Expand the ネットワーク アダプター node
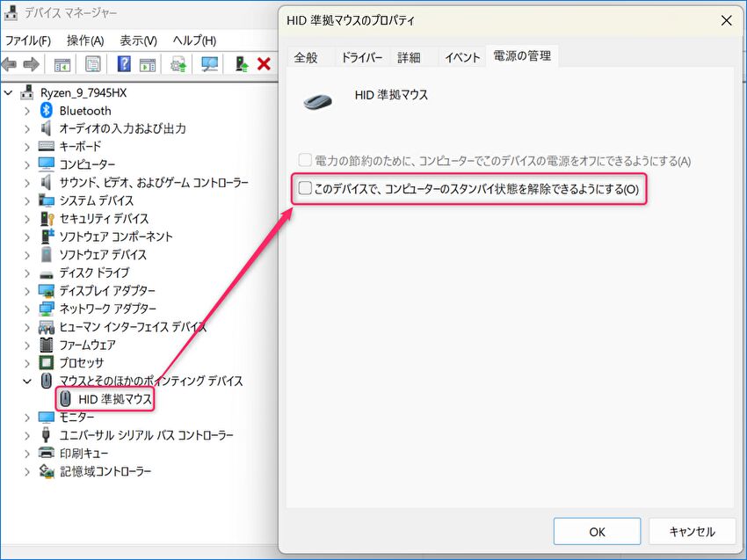 tap(26, 309)
